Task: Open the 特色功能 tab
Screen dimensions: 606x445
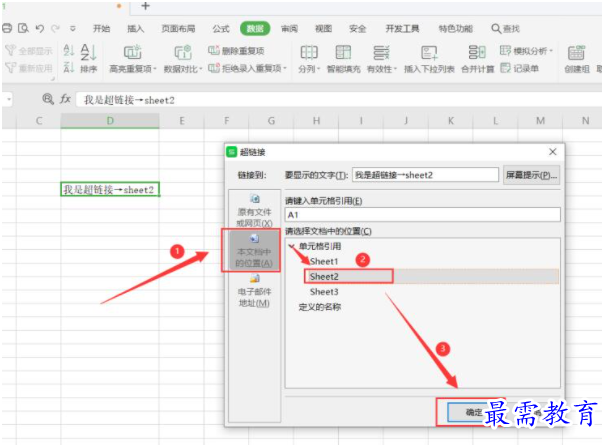Action: coord(456,28)
